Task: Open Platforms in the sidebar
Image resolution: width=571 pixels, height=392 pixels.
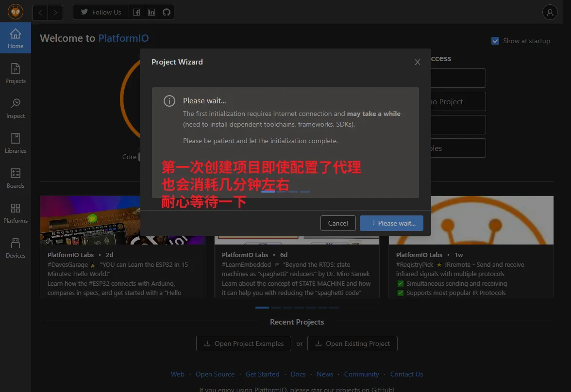Action: 16,213
